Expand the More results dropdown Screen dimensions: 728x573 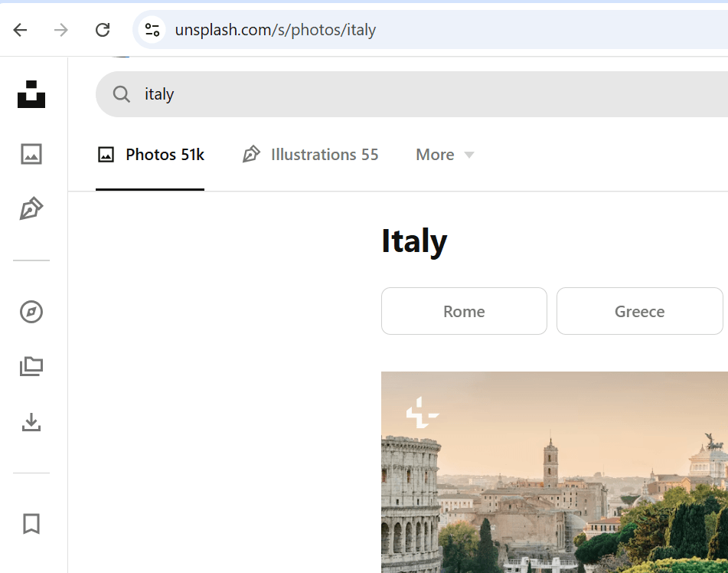tap(444, 154)
